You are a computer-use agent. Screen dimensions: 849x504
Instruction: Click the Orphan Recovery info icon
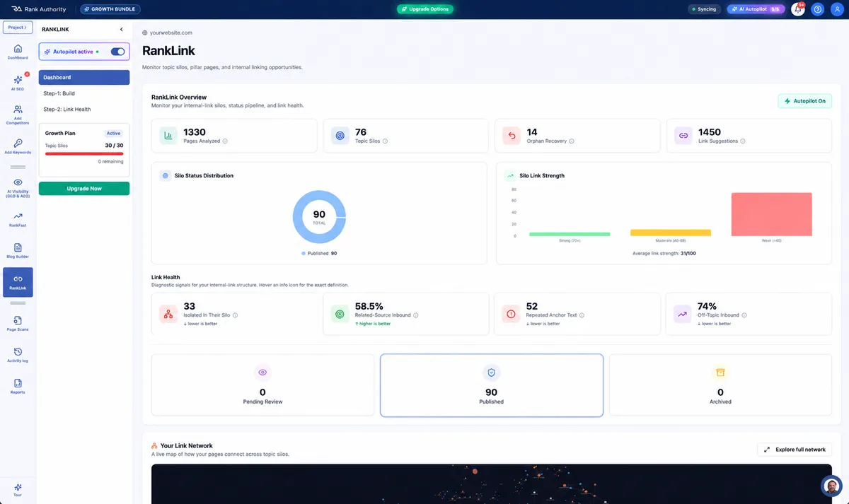point(572,141)
